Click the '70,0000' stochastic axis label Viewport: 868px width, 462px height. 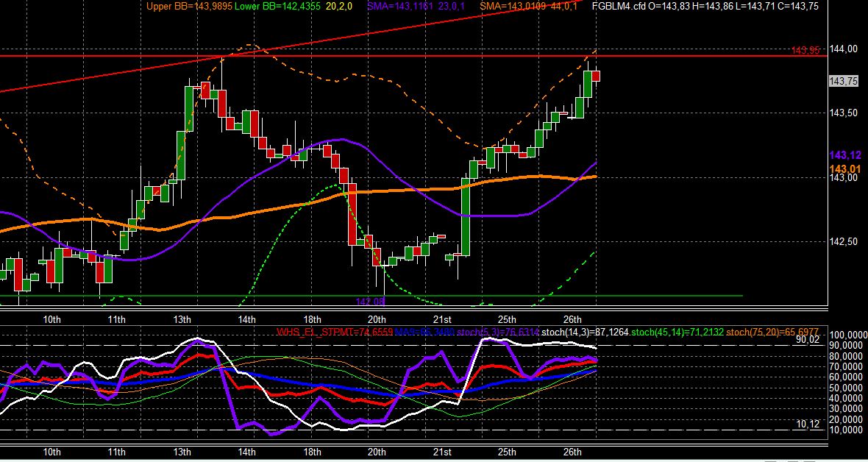(847, 366)
